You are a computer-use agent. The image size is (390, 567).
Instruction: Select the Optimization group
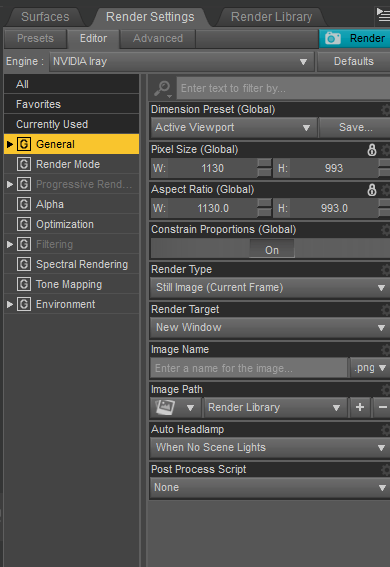tap(72, 224)
